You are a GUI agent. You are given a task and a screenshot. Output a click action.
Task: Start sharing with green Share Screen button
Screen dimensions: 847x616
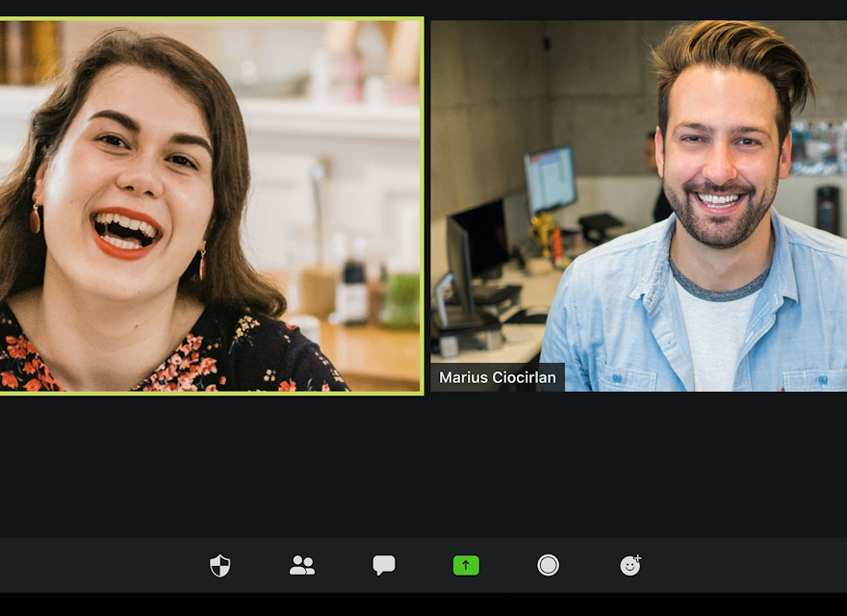(466, 565)
